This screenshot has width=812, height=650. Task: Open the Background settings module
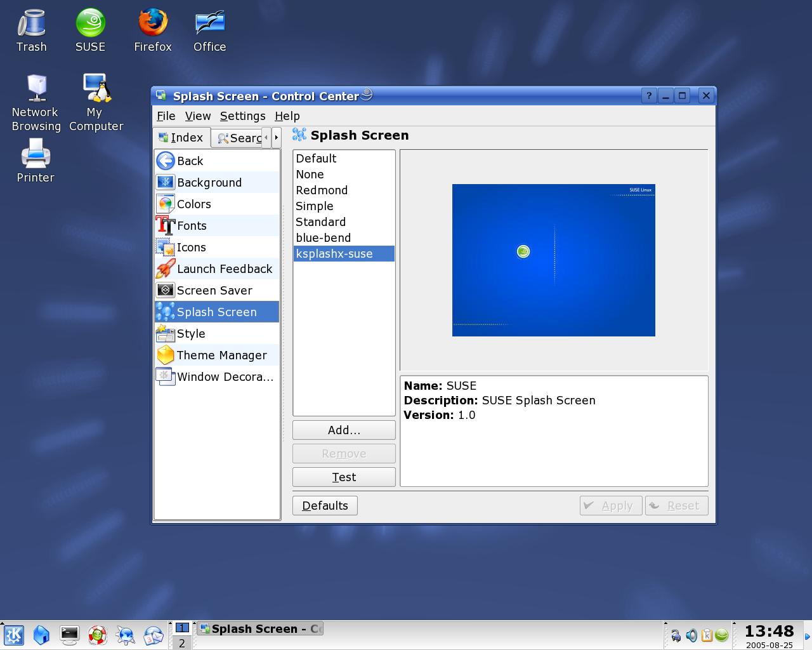pos(217,183)
